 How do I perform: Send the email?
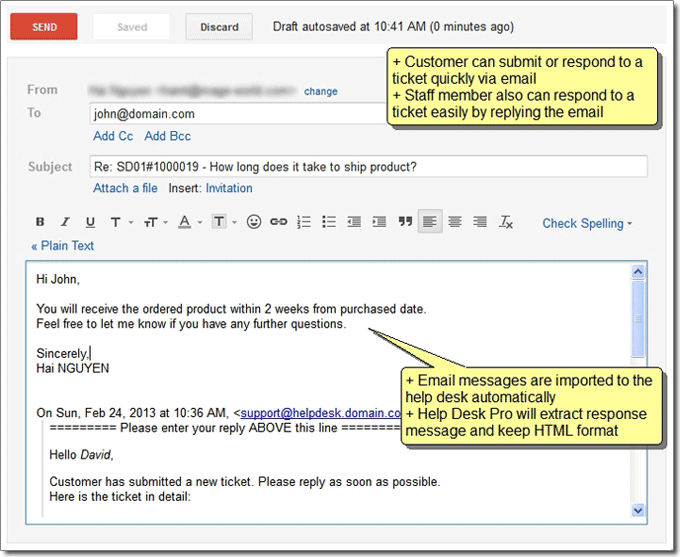[x=44, y=27]
